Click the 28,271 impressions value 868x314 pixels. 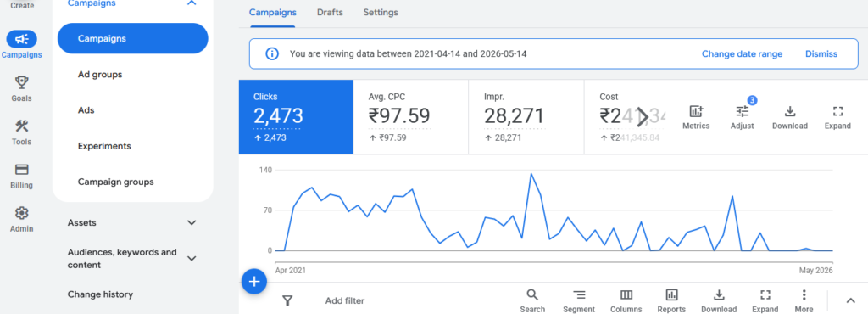coord(515,115)
